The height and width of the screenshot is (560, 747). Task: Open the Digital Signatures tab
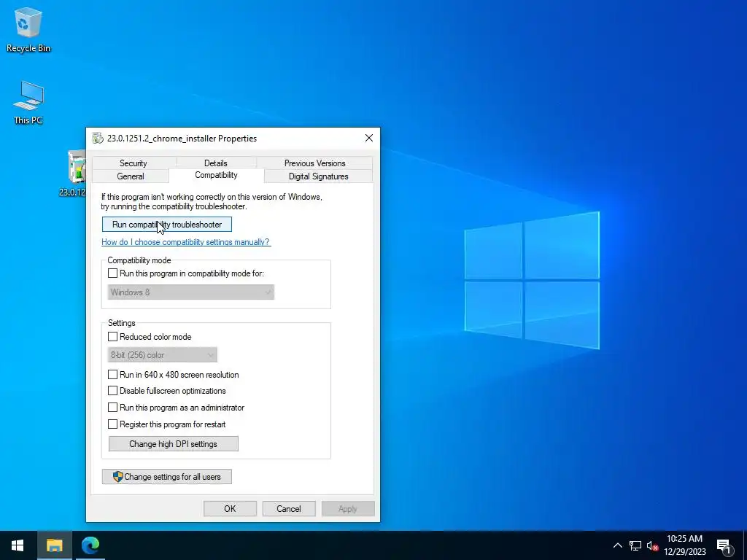(x=318, y=176)
